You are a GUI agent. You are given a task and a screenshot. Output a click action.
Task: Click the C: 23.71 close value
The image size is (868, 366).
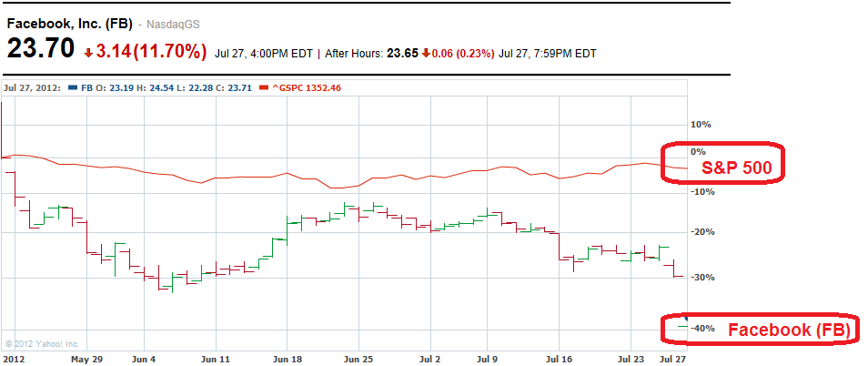(x=234, y=87)
